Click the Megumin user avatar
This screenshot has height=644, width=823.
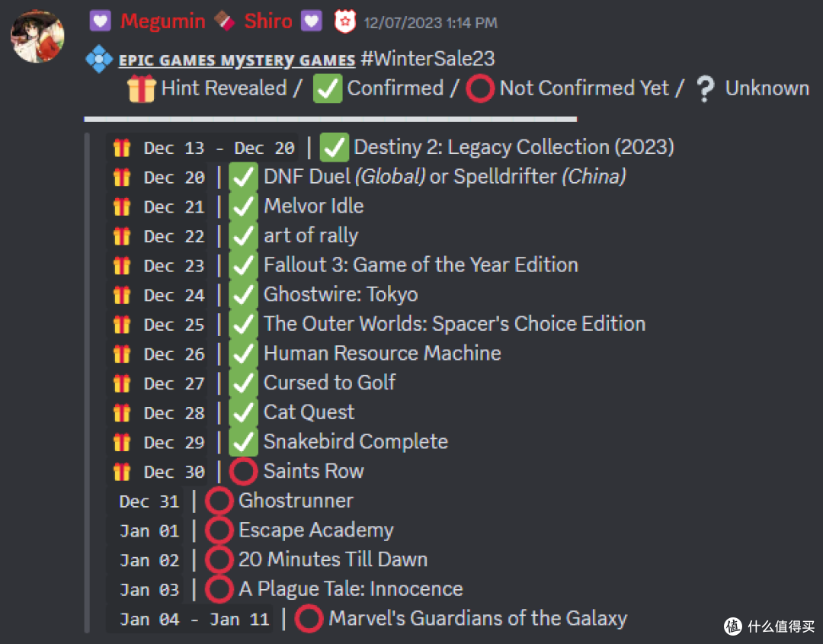[37, 37]
